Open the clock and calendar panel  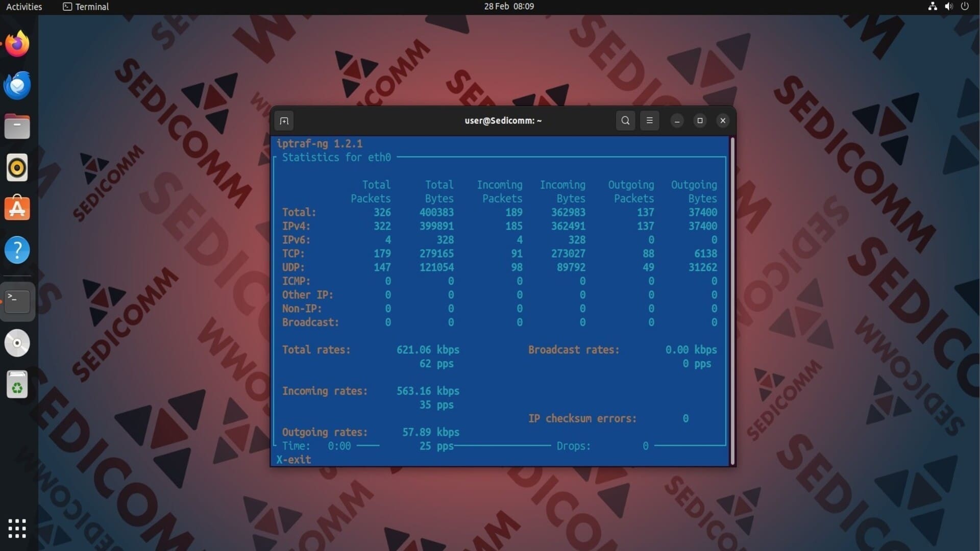[508, 7]
